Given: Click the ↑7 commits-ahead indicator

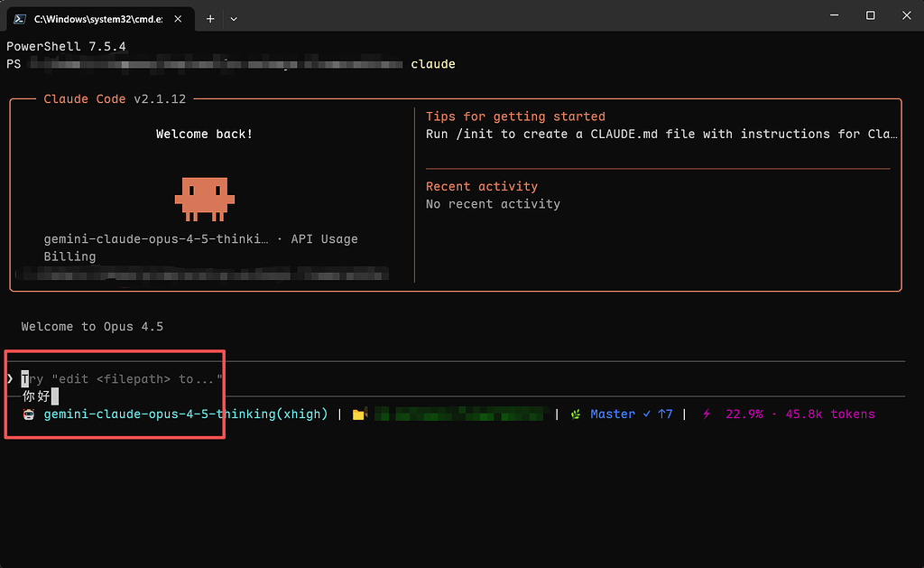Looking at the screenshot, I should [x=665, y=414].
